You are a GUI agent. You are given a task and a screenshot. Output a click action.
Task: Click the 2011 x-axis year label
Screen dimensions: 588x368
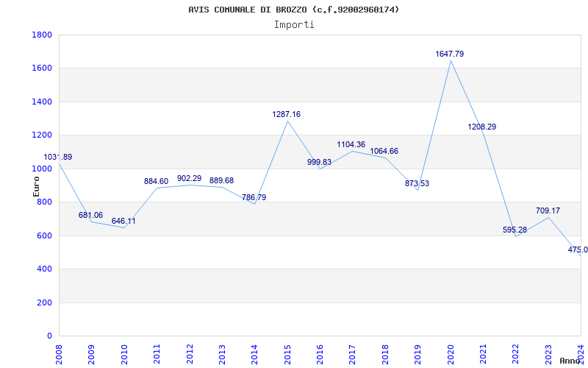coord(157,354)
